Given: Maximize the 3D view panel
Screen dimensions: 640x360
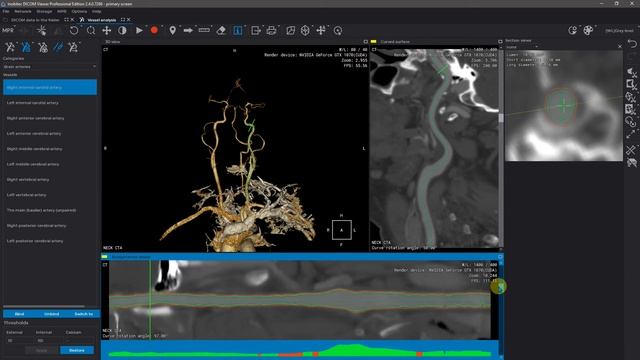Looking at the screenshot, I should (x=365, y=42).
